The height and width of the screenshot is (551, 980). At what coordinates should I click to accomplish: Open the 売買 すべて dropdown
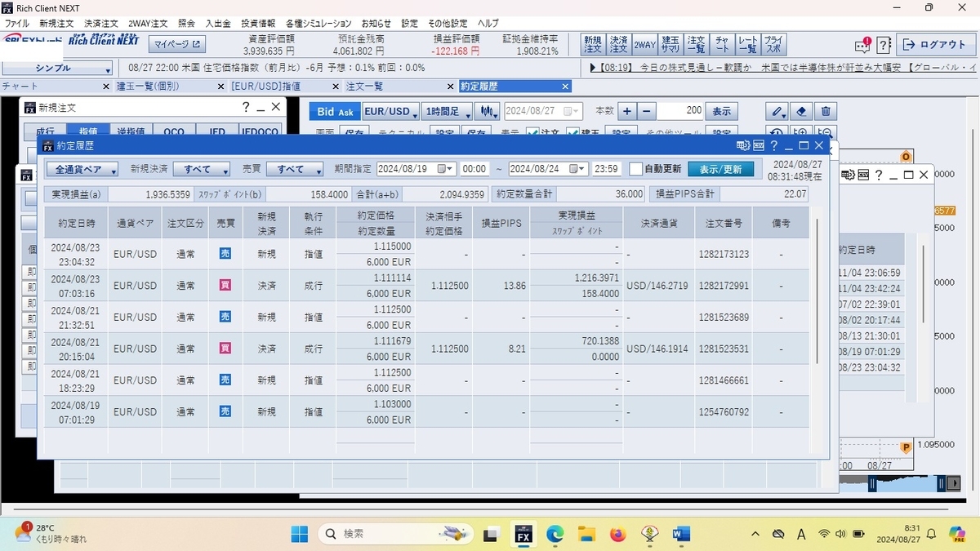296,169
